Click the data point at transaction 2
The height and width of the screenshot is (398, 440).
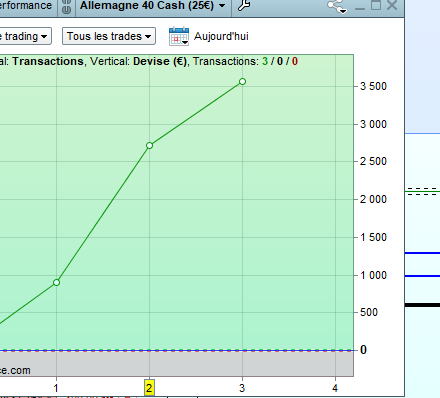[x=149, y=146]
